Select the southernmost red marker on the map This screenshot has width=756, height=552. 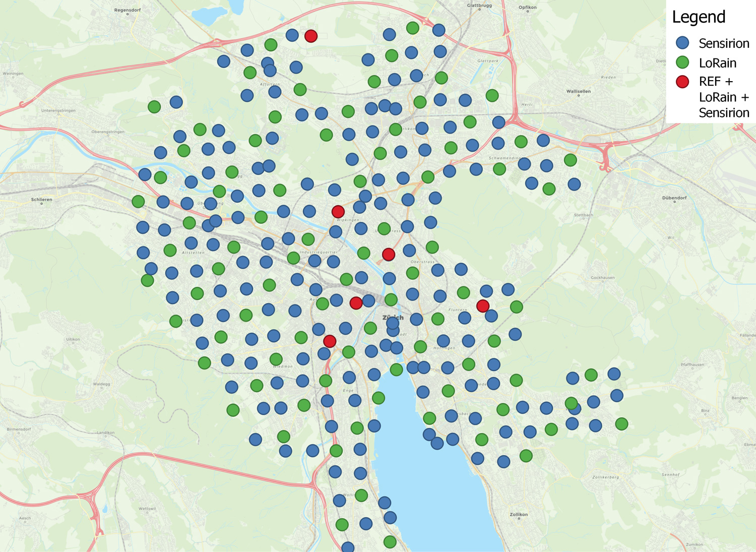pos(330,341)
